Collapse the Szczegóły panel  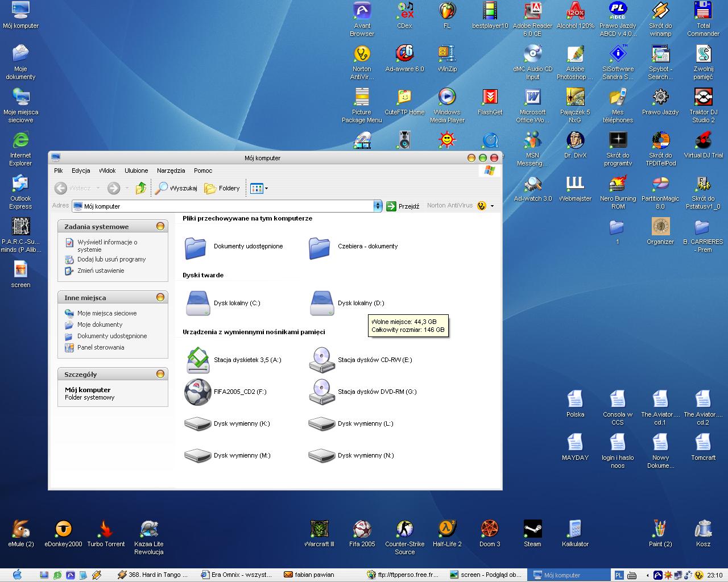point(160,374)
